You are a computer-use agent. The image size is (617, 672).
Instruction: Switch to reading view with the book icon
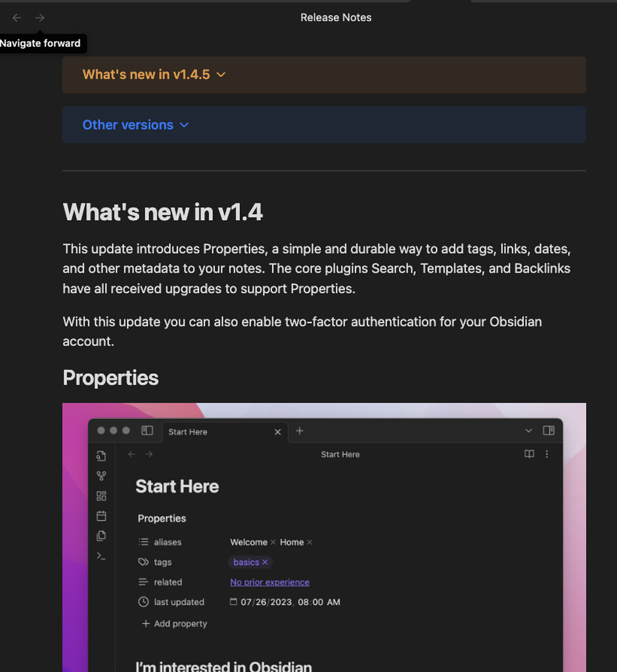coord(529,454)
